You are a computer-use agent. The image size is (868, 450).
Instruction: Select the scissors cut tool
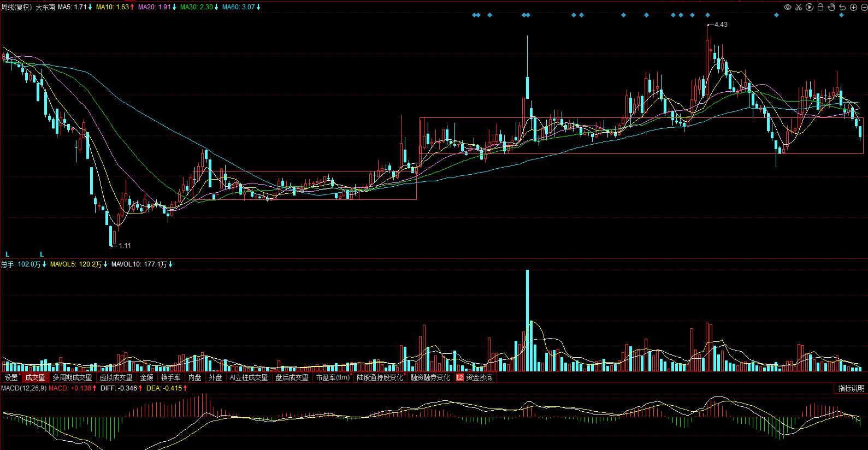click(x=799, y=7)
